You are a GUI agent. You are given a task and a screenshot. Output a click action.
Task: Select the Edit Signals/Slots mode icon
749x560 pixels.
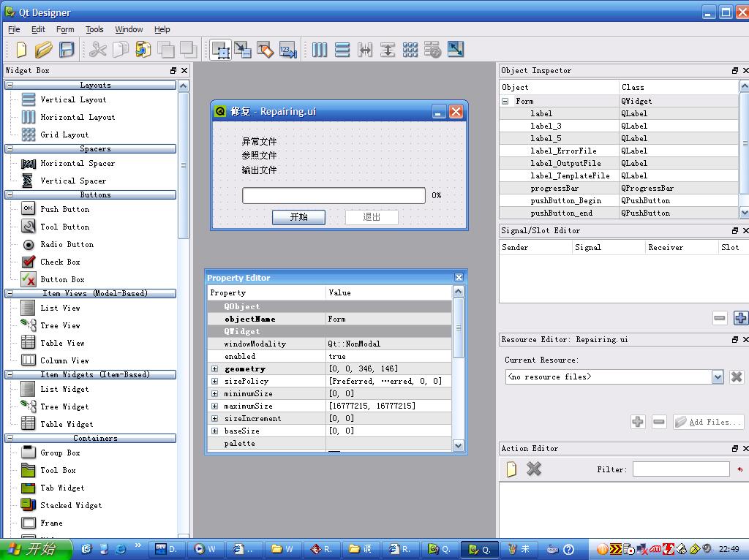pos(243,50)
